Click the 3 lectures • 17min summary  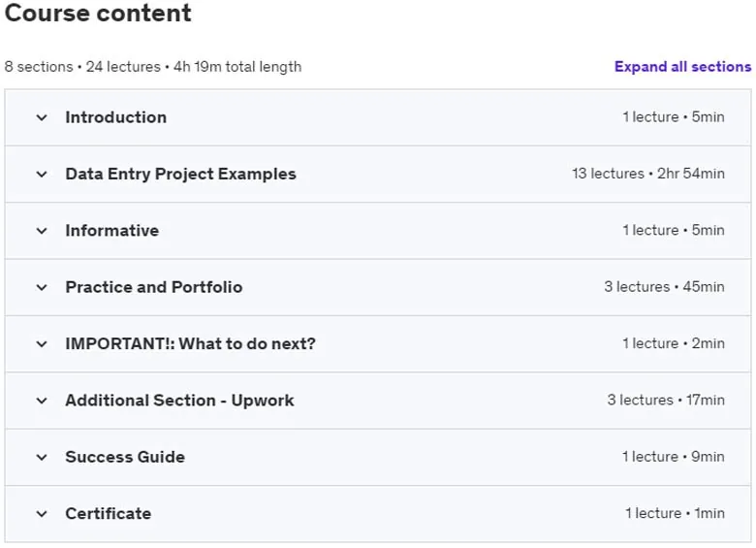(665, 400)
